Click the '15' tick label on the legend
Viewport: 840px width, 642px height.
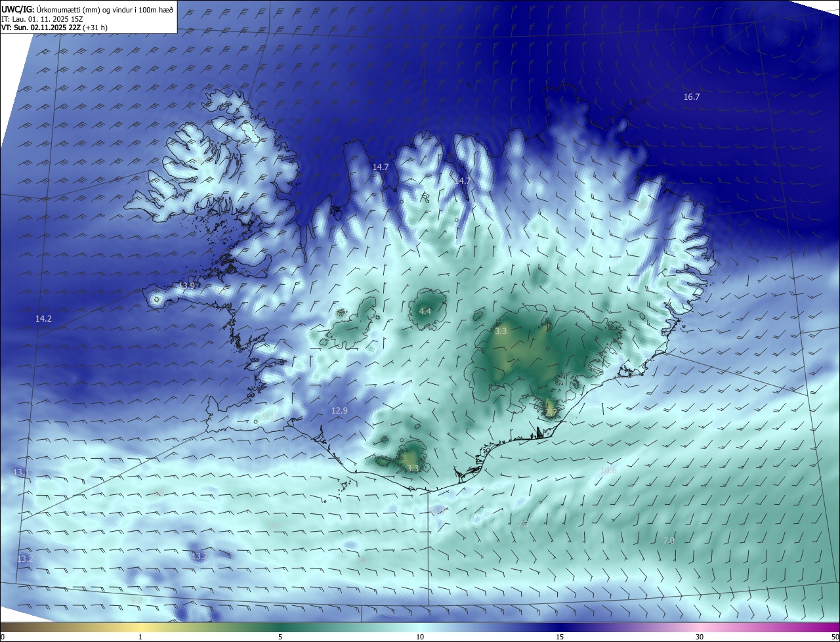coord(560,637)
